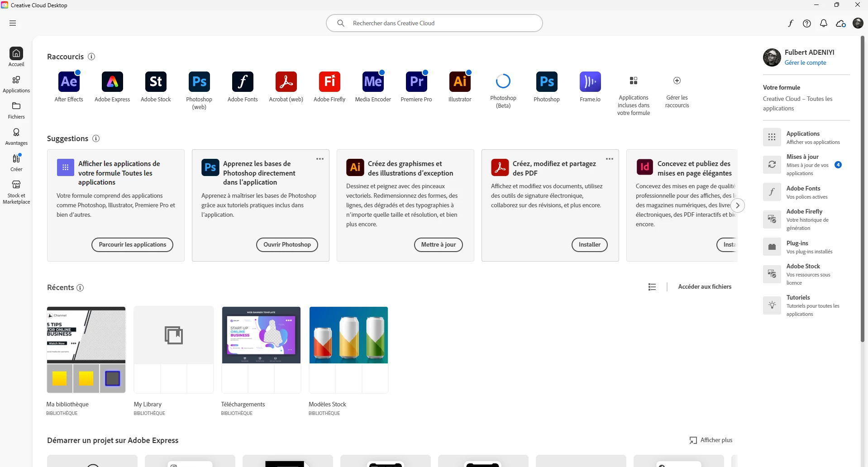Launch Photoshop desktop shortcut

click(x=547, y=81)
